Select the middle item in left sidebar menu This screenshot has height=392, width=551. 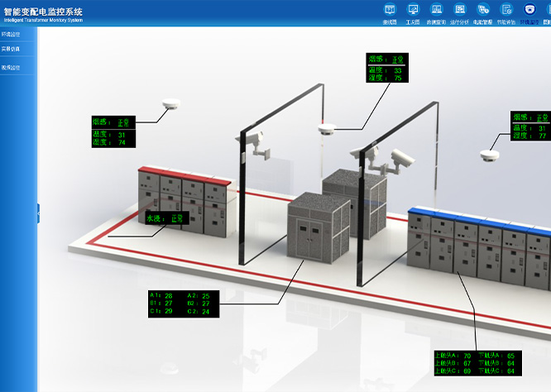click(12, 50)
